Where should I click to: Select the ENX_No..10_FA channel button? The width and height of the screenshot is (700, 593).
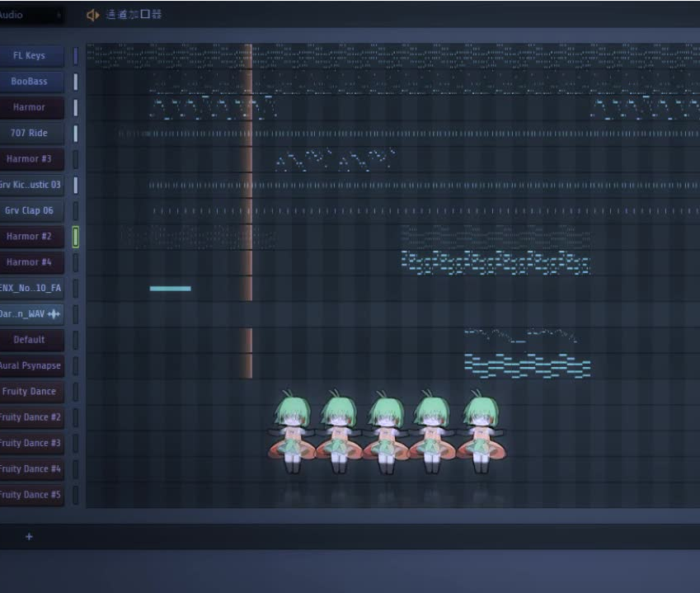31,289
